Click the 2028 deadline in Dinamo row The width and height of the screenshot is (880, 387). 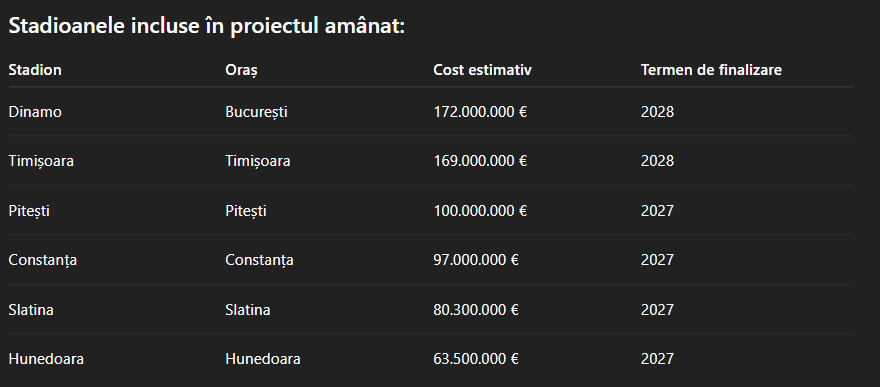657,112
